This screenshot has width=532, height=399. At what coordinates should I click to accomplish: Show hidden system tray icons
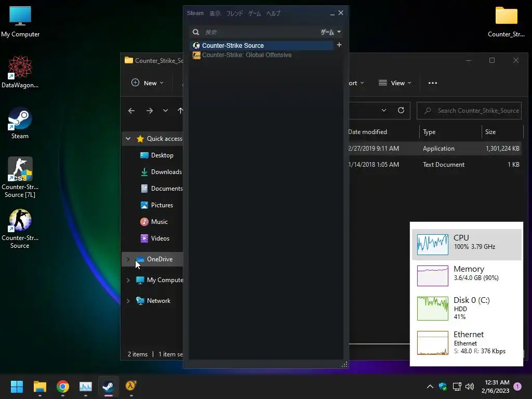tap(430, 387)
